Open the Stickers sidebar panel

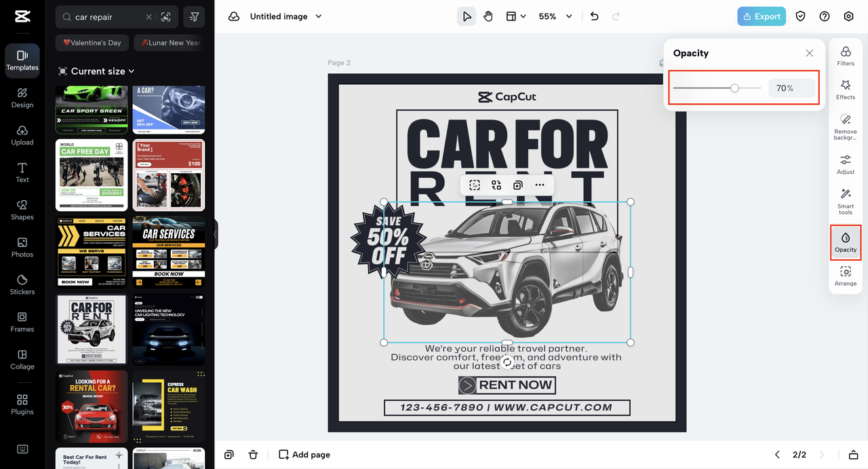[22, 284]
